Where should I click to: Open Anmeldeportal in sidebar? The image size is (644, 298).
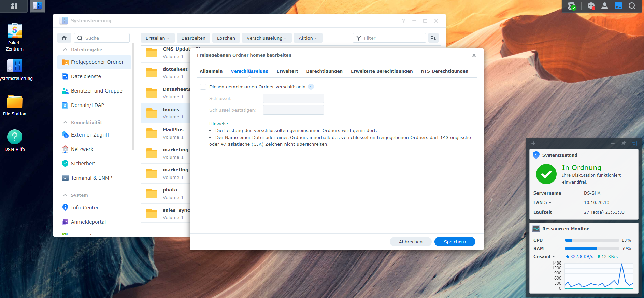[x=94, y=222]
